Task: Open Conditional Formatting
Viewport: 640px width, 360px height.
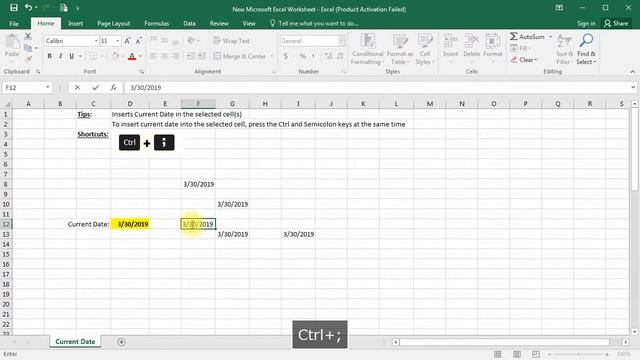Action: (x=367, y=49)
